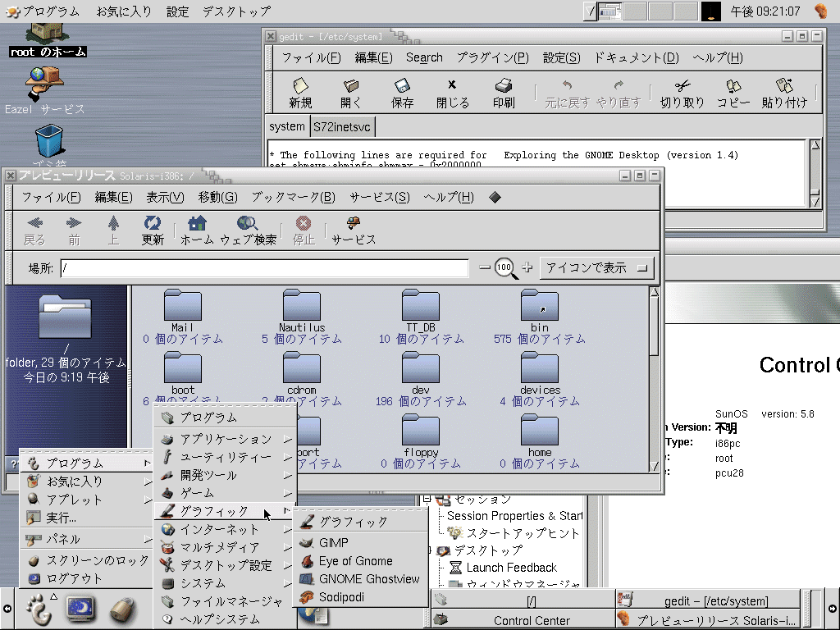
Task: Open the Desktop menu in top panel
Action: coord(236,11)
